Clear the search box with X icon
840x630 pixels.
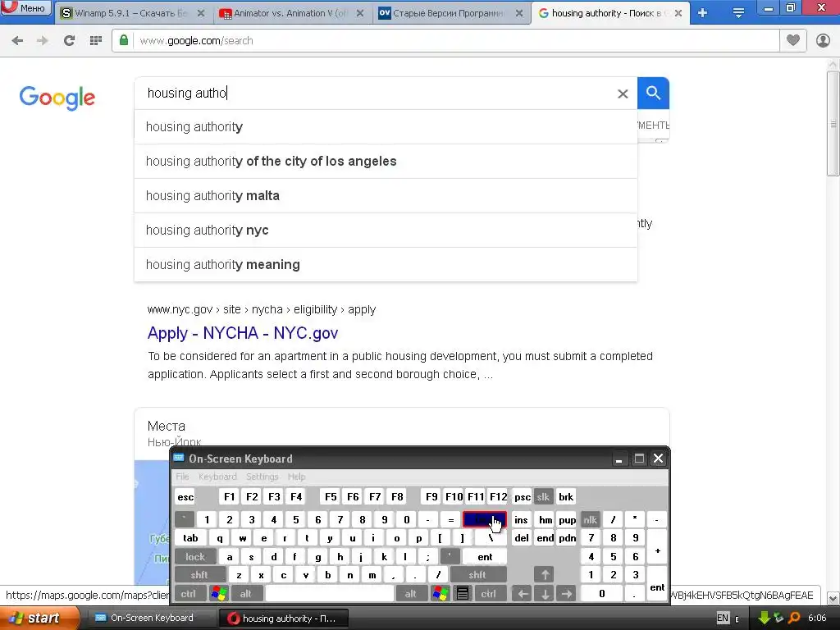click(x=623, y=94)
